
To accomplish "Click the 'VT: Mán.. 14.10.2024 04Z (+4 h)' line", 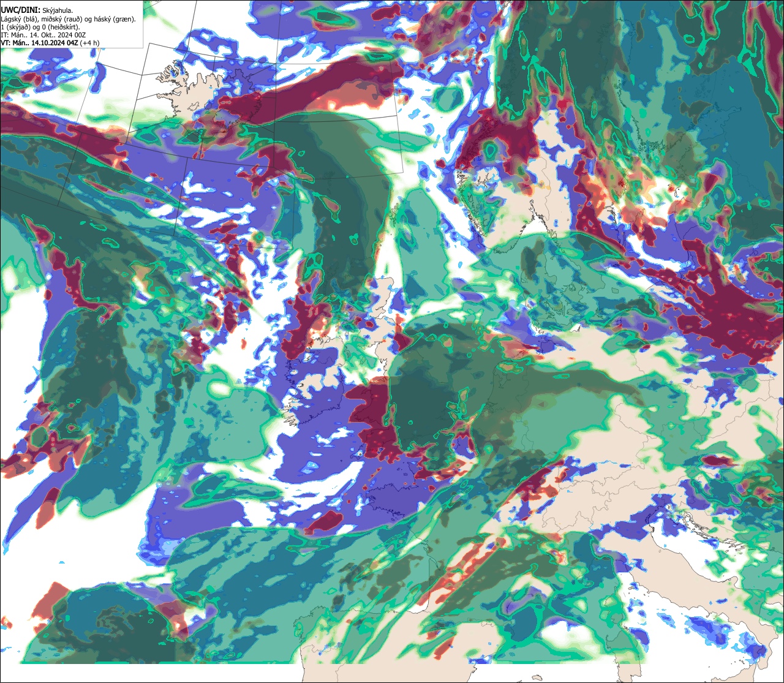I will (50, 43).
